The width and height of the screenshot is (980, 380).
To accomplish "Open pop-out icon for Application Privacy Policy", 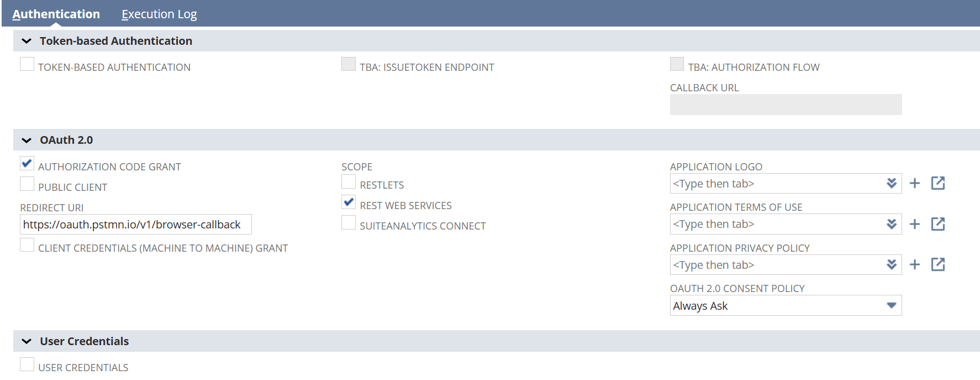I will pos(938,264).
